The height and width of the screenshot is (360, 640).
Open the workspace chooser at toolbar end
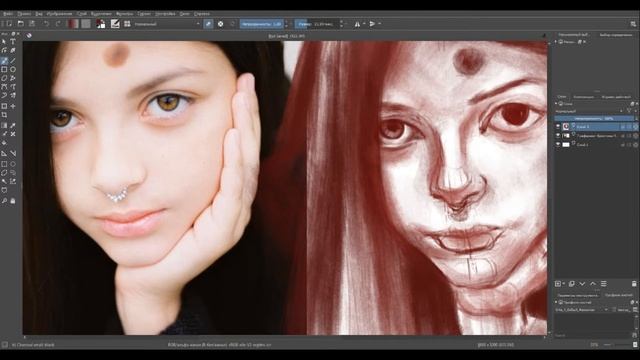(x=633, y=24)
